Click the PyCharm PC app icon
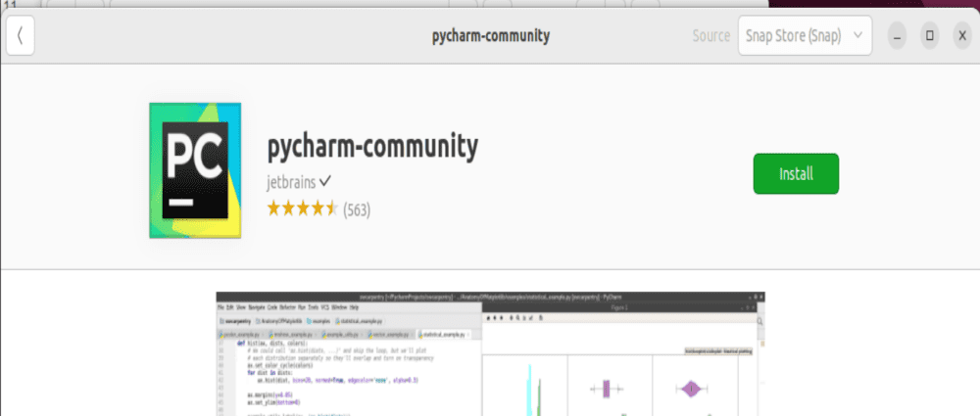 click(x=195, y=170)
